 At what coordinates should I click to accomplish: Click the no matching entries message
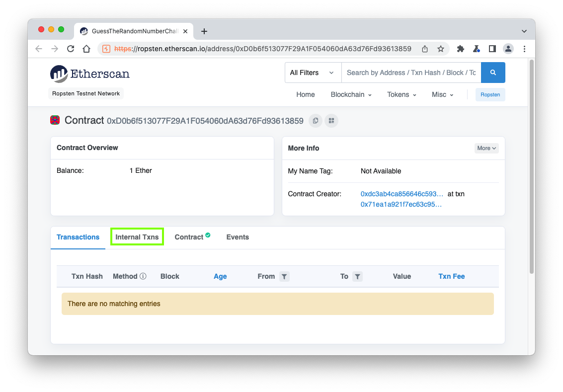pos(278,304)
